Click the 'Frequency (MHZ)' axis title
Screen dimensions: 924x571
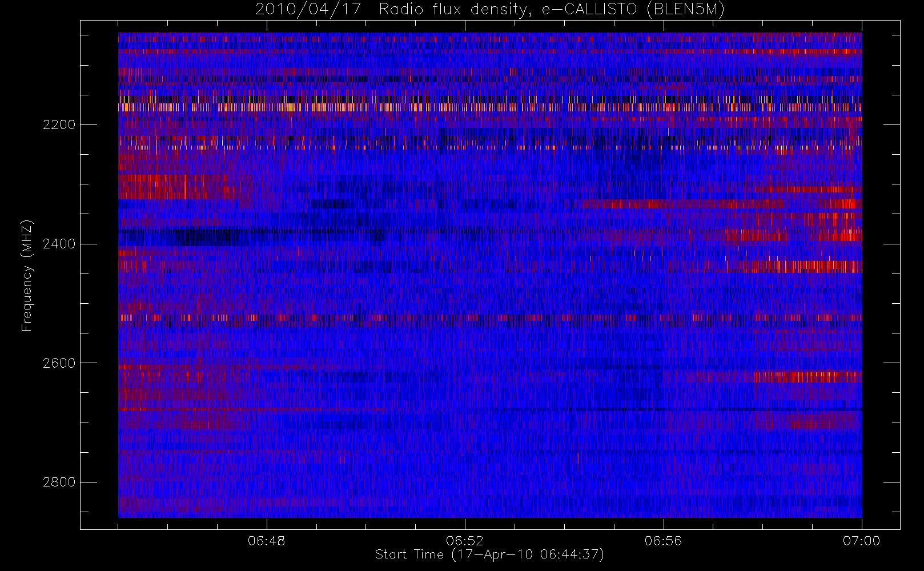27,275
